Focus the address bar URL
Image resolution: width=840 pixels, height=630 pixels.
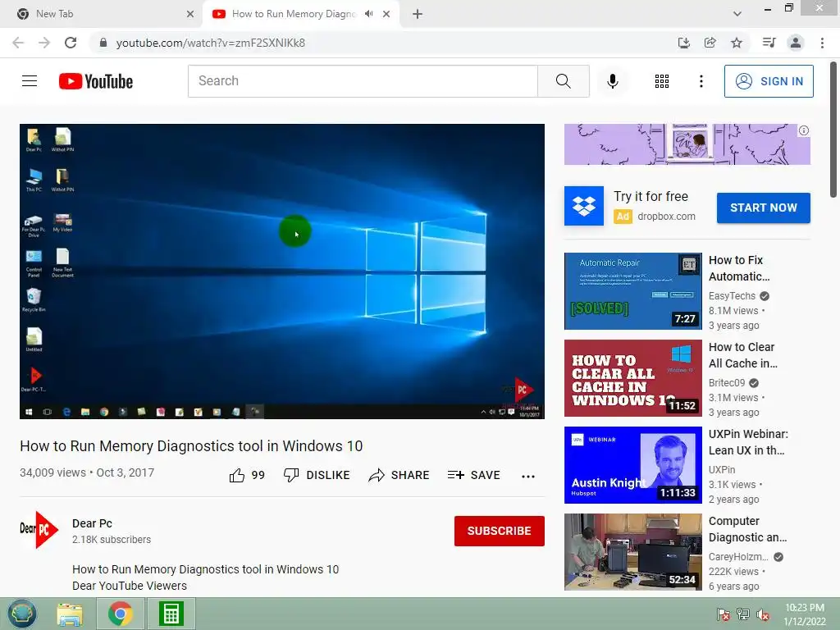point(210,43)
